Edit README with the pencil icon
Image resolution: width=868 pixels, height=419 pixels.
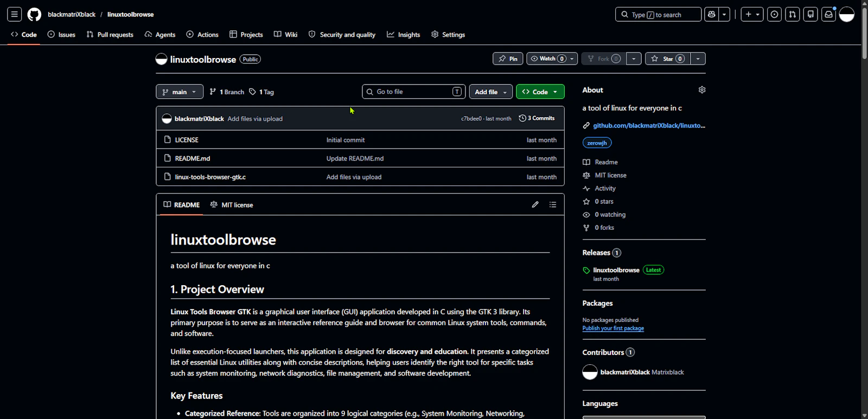(x=535, y=204)
